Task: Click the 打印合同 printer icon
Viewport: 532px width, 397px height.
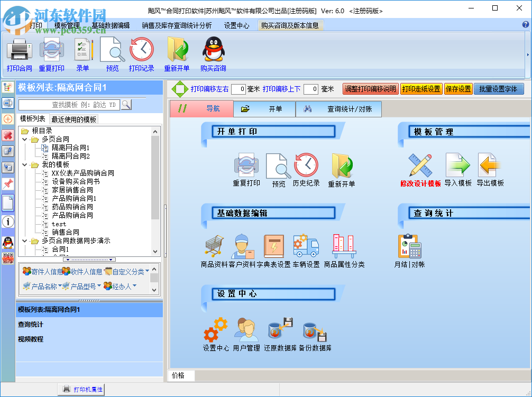Action: point(20,50)
